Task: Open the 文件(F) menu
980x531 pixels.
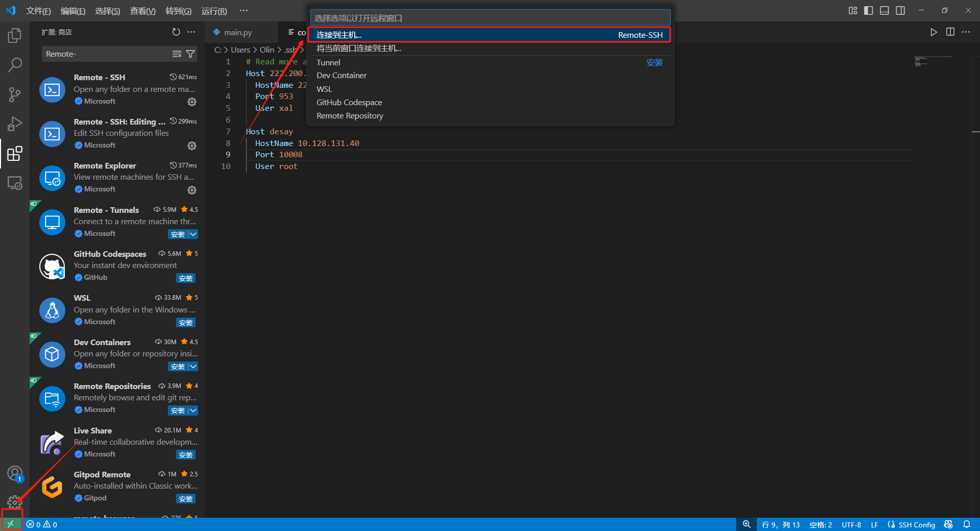Action: pos(39,11)
